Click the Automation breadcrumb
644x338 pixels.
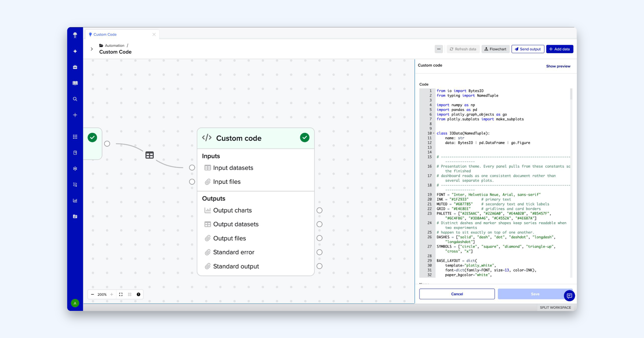tap(115, 45)
